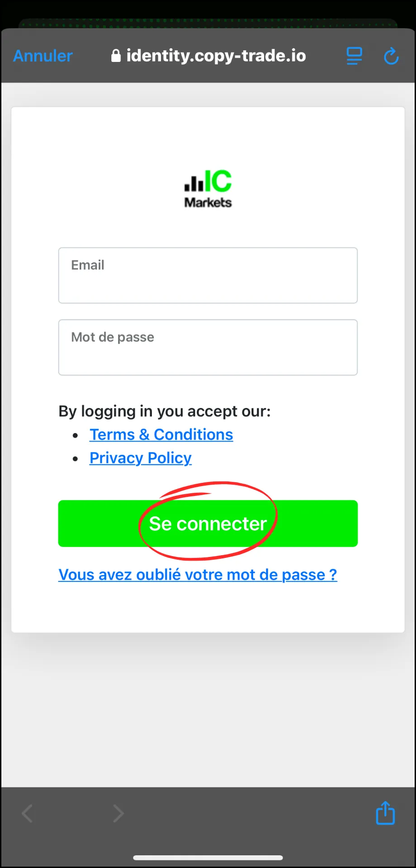Open the page reader format icon
The image size is (416, 868).
point(354,56)
